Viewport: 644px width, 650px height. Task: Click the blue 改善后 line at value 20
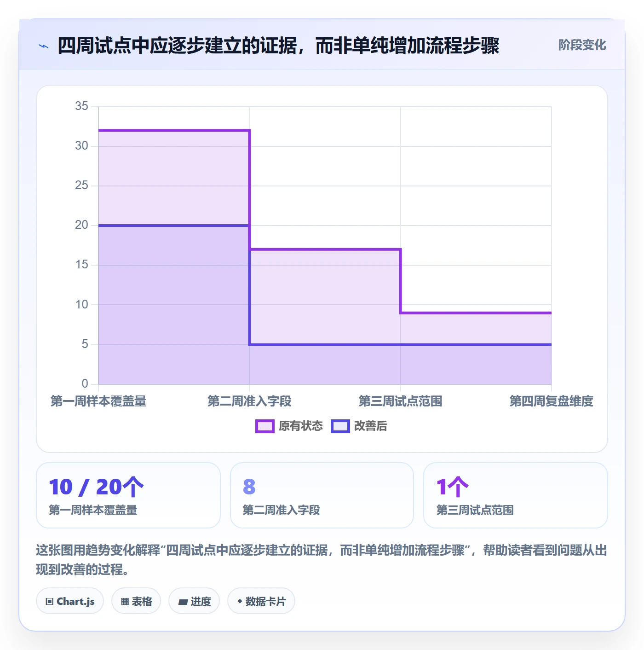pyautogui.click(x=174, y=226)
